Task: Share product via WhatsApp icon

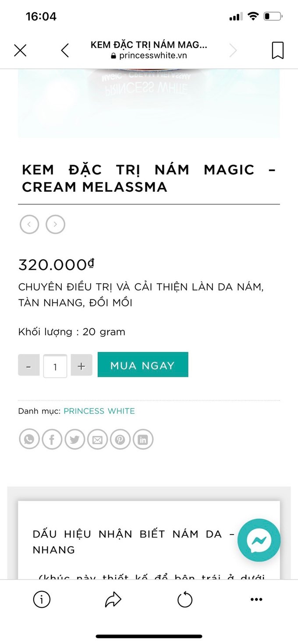Action: [x=29, y=440]
